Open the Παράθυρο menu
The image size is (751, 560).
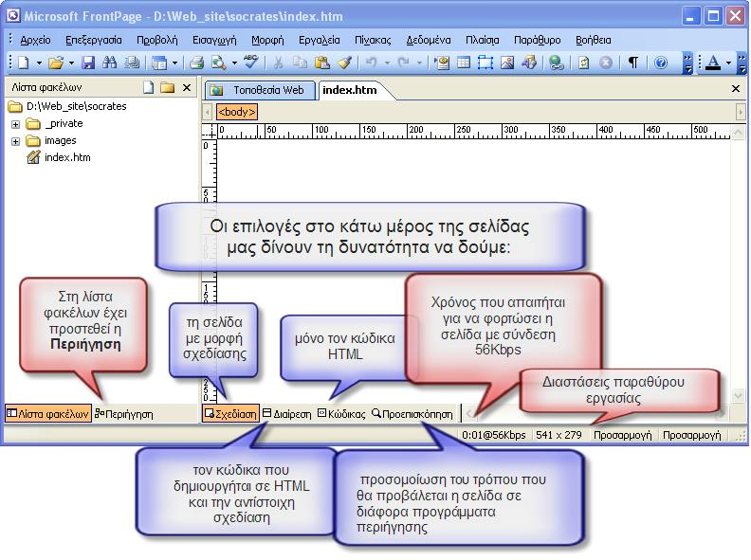[x=537, y=40]
